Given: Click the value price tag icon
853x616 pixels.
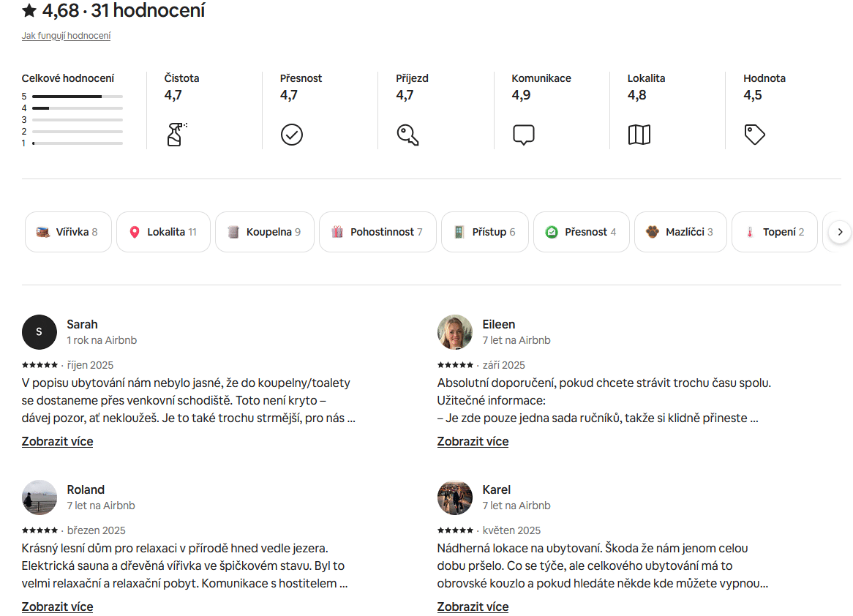Looking at the screenshot, I should click(754, 135).
